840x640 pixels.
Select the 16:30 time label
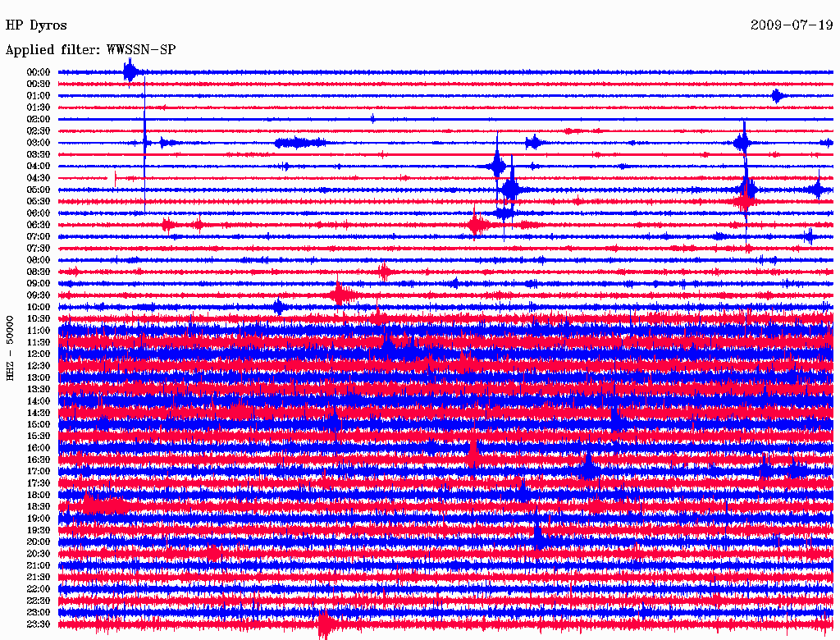pyautogui.click(x=38, y=459)
